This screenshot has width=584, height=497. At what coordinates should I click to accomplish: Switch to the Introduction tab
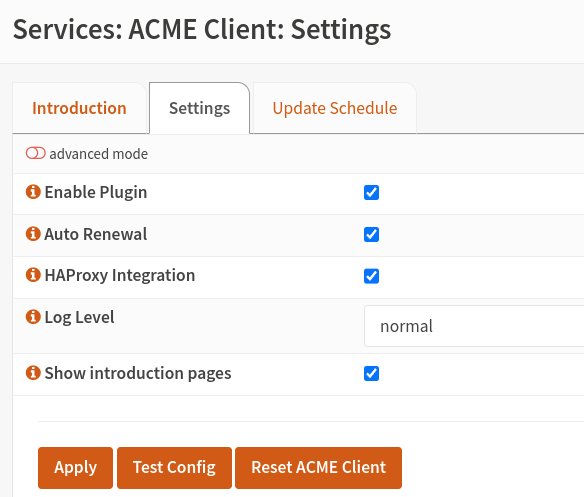click(79, 108)
